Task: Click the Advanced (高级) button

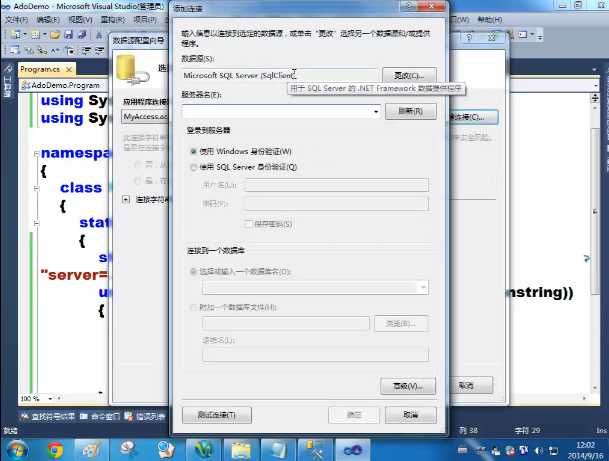Action: (408, 386)
